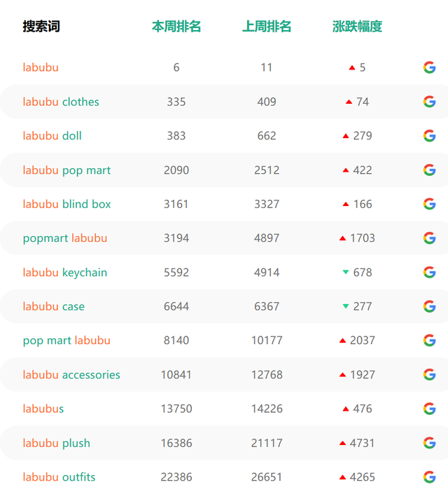Click Google icon for labubu blind box
448x494 pixels.
(x=429, y=204)
